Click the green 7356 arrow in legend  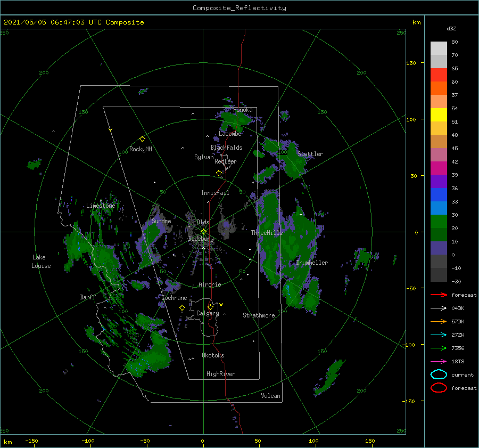click(439, 348)
